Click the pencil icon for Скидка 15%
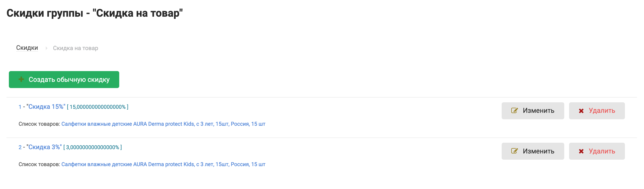The height and width of the screenshot is (189, 644). point(514,111)
